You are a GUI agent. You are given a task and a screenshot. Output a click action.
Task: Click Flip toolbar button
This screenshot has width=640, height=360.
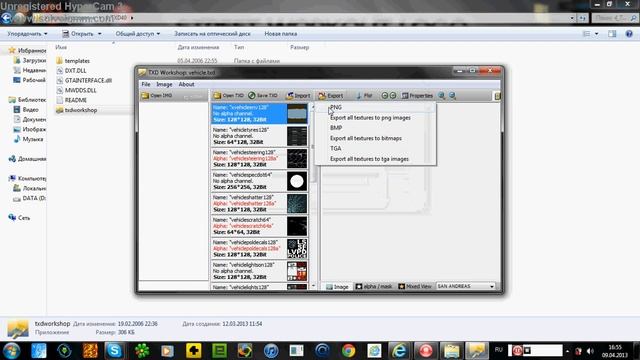pyautogui.click(x=364, y=96)
